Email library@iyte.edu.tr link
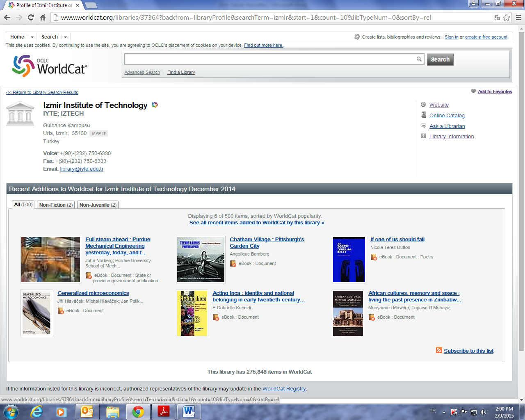The width and height of the screenshot is (525, 420). coord(82,169)
